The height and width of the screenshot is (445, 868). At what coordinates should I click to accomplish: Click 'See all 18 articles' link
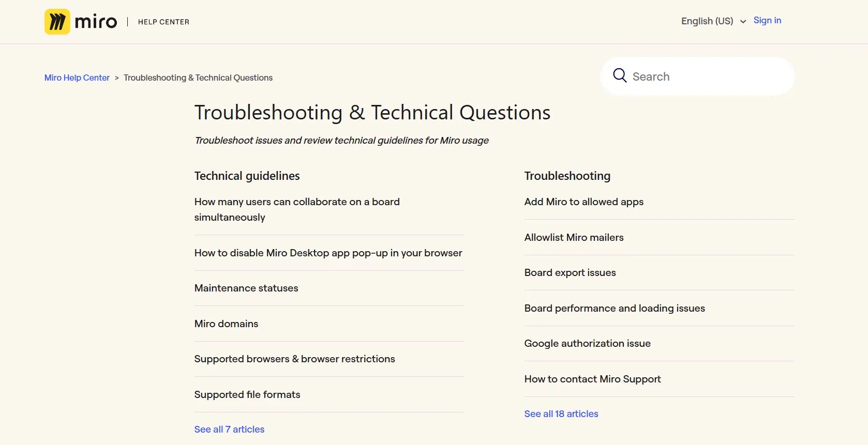(561, 414)
